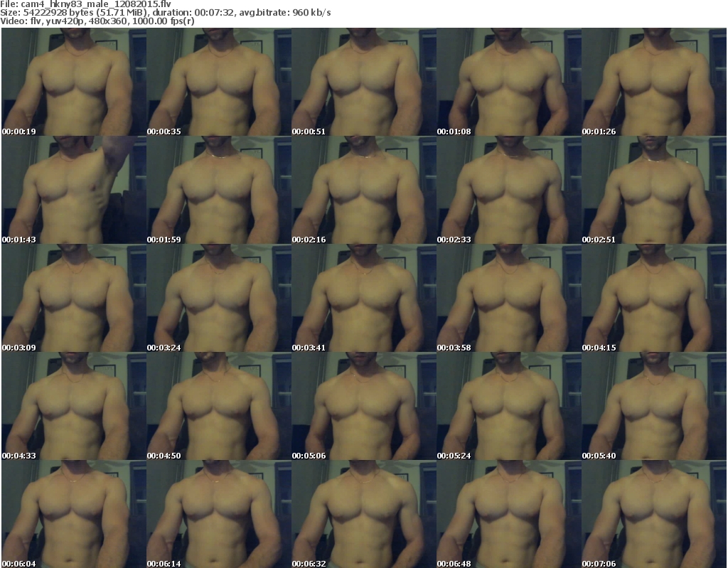Select the thumbnail timestamped 00:02:33
Viewport: 728px width, 568px height.
pyautogui.click(x=509, y=190)
